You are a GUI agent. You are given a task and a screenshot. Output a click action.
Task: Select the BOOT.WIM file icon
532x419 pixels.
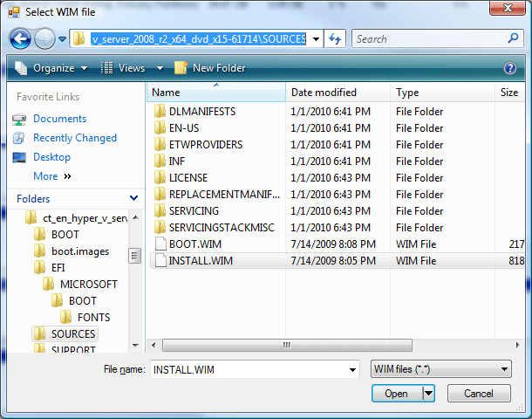(x=160, y=244)
